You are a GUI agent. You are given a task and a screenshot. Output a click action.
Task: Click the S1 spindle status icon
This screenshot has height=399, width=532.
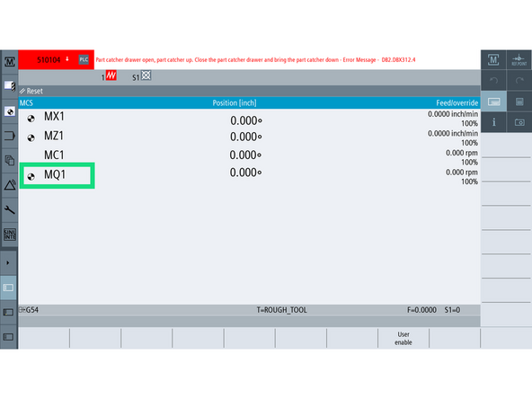(x=146, y=75)
